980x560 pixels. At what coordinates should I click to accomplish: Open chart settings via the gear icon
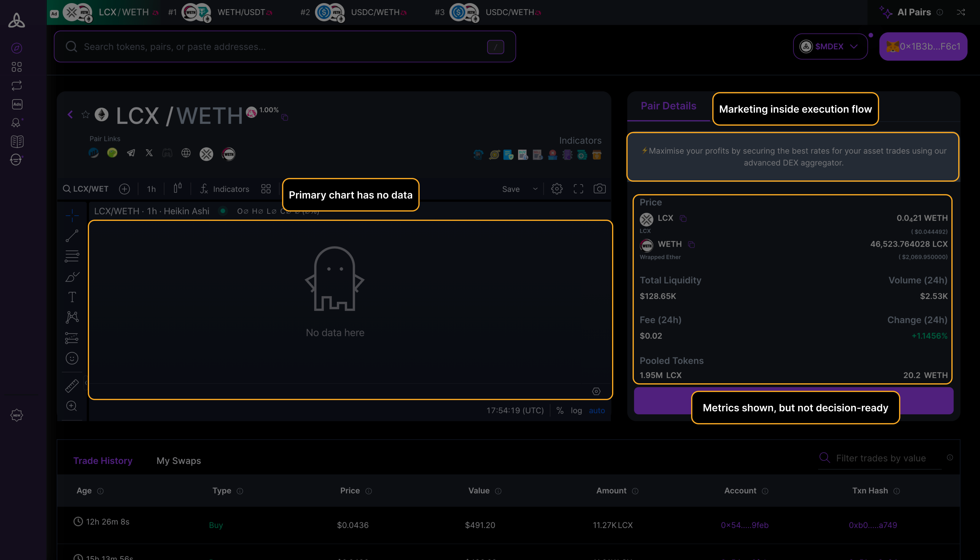pyautogui.click(x=556, y=189)
